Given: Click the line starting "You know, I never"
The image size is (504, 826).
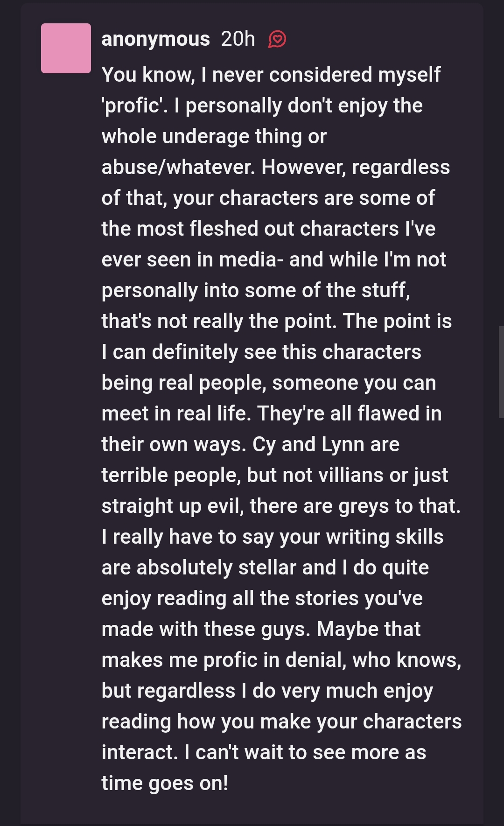Looking at the screenshot, I should point(271,75).
